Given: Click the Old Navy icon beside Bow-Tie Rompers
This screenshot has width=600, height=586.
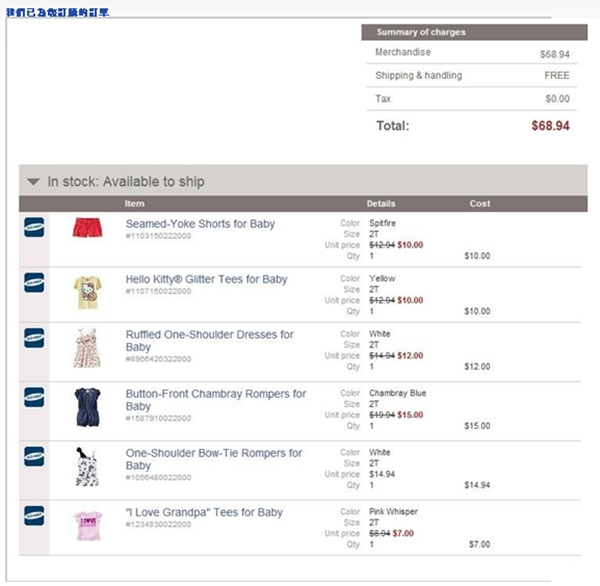Looking at the screenshot, I should 34,456.
